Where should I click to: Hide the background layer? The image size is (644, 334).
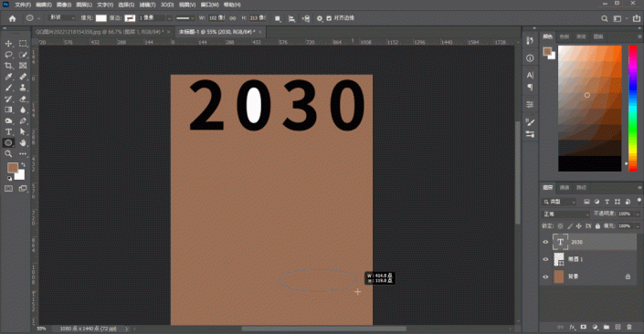(x=545, y=277)
